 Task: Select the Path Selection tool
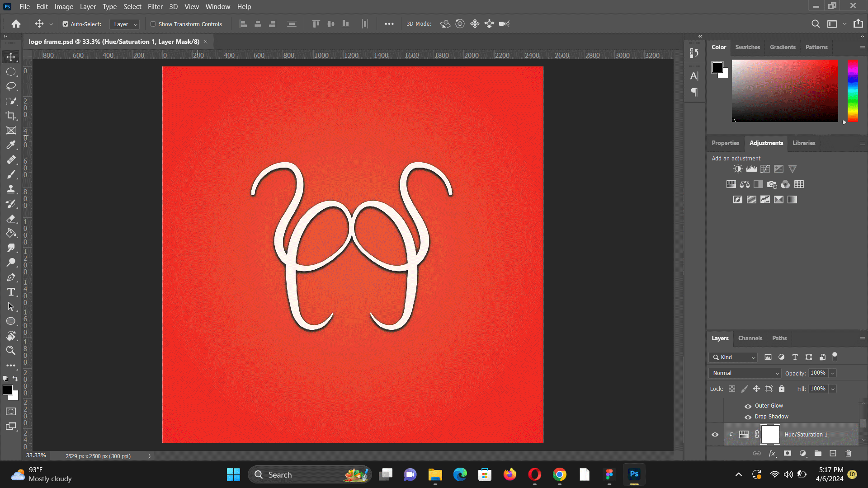pos(11,307)
